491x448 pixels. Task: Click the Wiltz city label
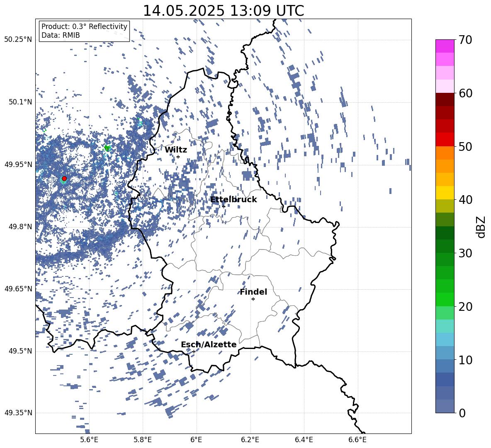(x=176, y=150)
